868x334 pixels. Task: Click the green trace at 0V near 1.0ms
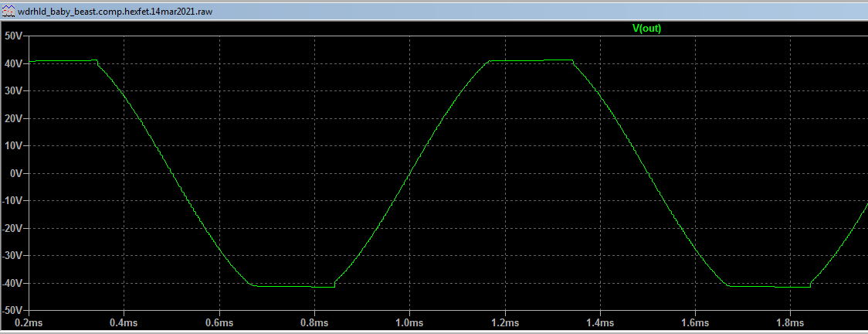(409, 173)
